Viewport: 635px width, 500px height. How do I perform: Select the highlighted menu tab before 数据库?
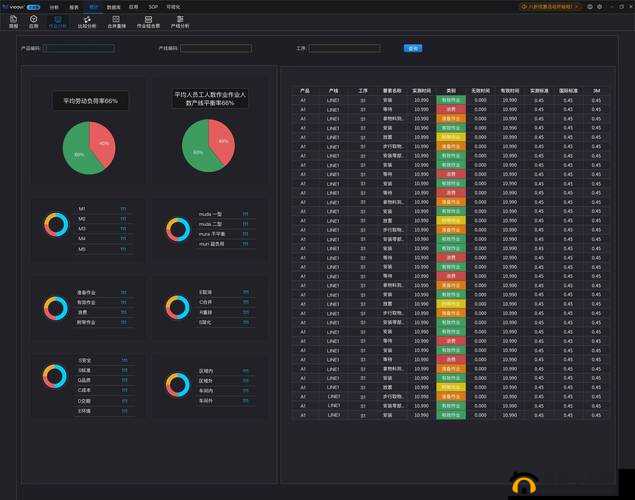tap(94, 7)
